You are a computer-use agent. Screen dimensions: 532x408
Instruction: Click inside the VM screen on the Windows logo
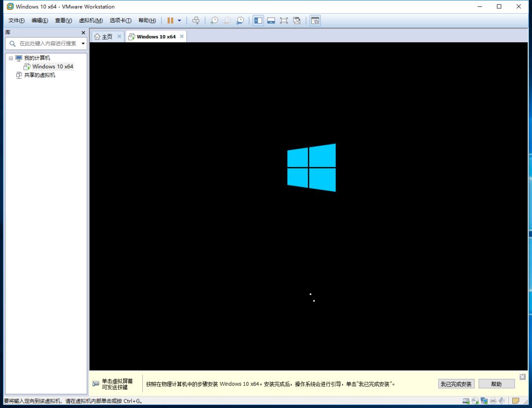(311, 168)
